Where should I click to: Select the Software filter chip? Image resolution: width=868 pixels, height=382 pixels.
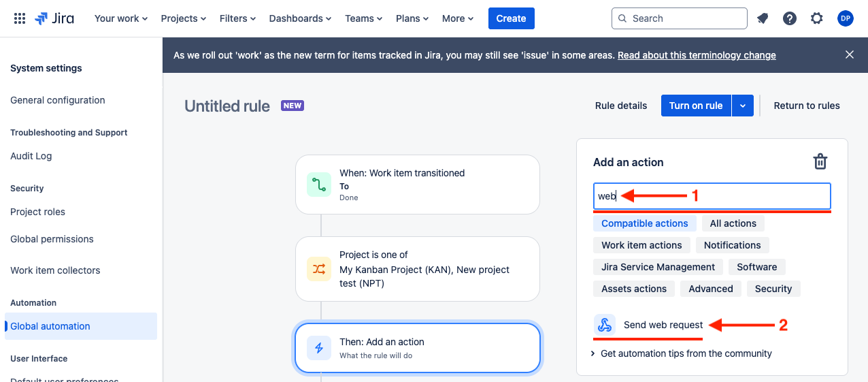[757, 267]
